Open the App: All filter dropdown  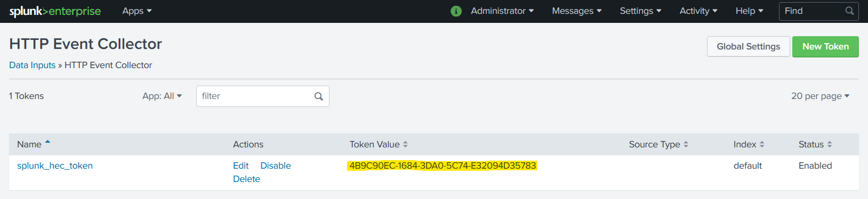click(162, 96)
